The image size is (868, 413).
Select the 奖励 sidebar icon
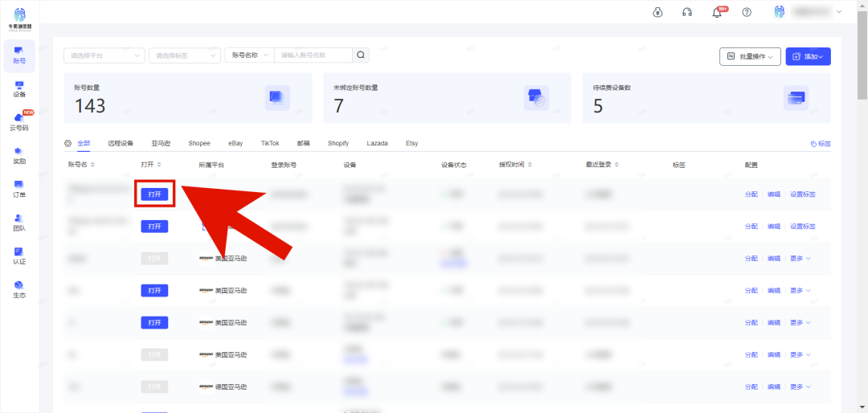pos(19,156)
